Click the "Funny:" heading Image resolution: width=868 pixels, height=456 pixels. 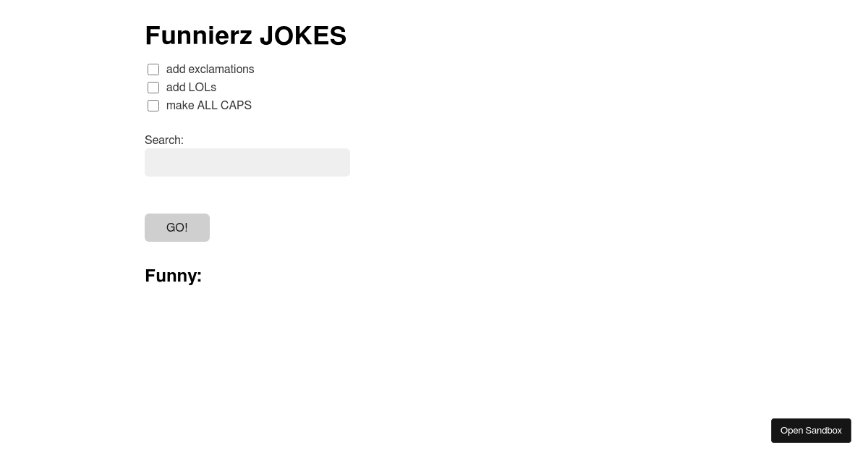[x=173, y=276]
